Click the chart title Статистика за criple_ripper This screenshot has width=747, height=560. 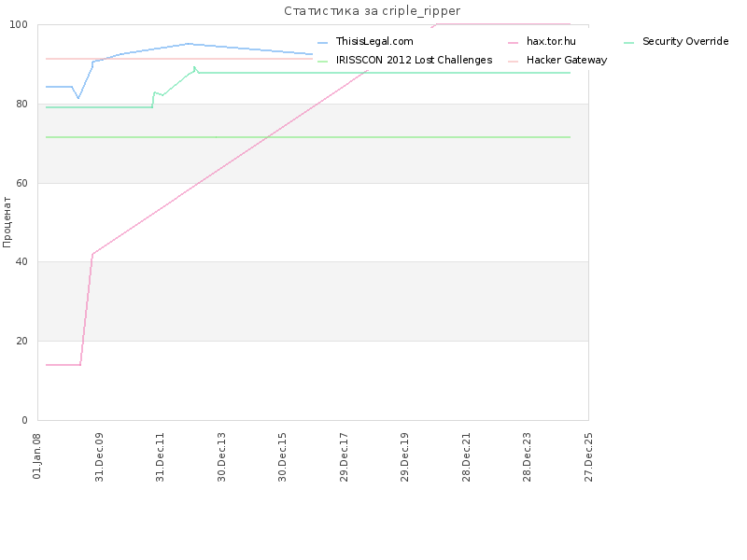click(372, 11)
